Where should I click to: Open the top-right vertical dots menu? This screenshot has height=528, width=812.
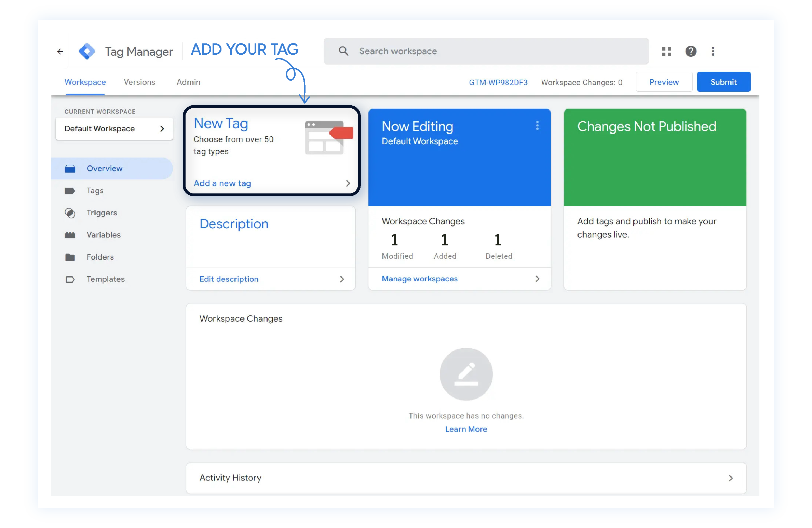tap(713, 52)
